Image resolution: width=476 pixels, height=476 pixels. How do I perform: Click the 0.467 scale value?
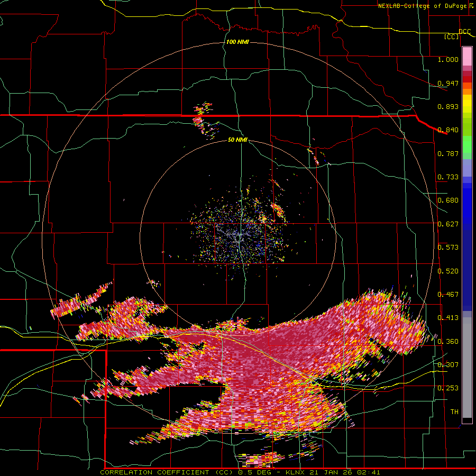tap(448, 295)
